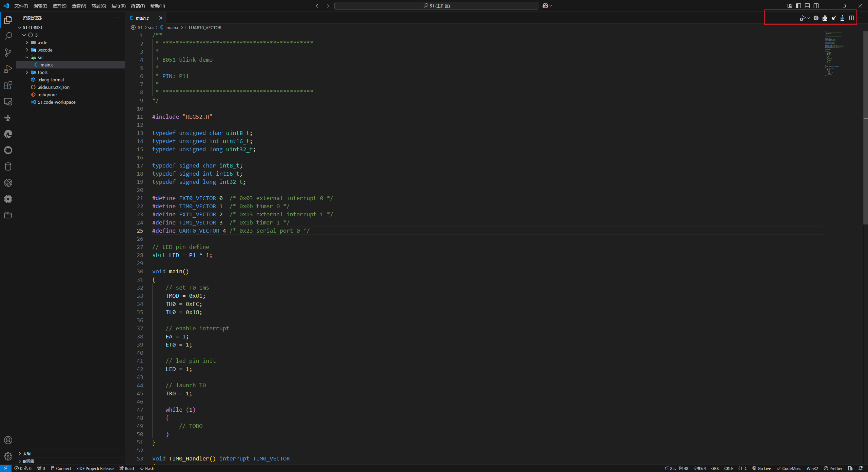
Task: Toggle the secondary sidebar visibility
Action: 816,6
